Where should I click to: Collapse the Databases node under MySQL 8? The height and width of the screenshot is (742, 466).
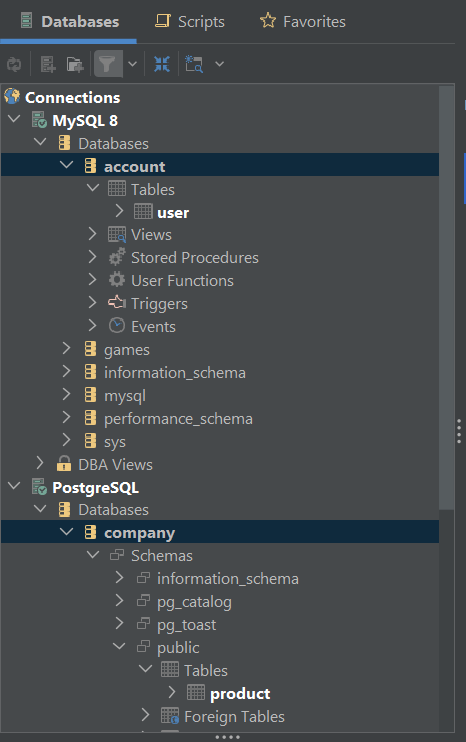pos(41,142)
